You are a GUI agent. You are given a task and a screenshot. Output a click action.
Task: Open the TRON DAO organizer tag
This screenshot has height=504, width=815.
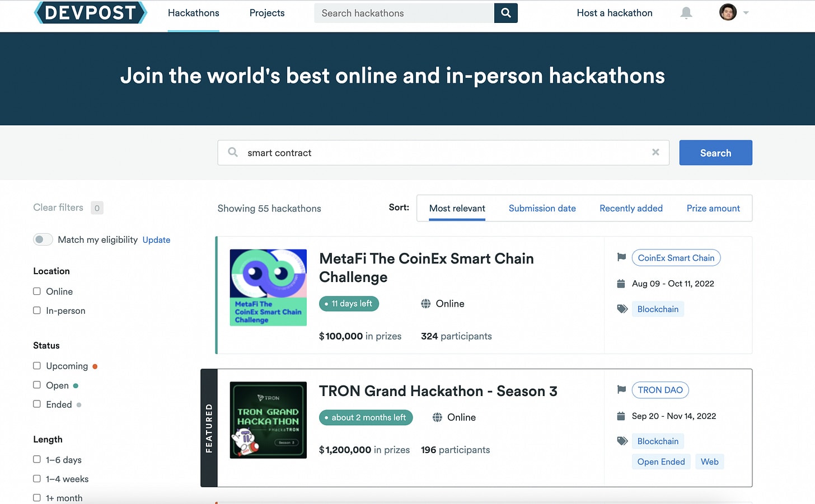[661, 390]
